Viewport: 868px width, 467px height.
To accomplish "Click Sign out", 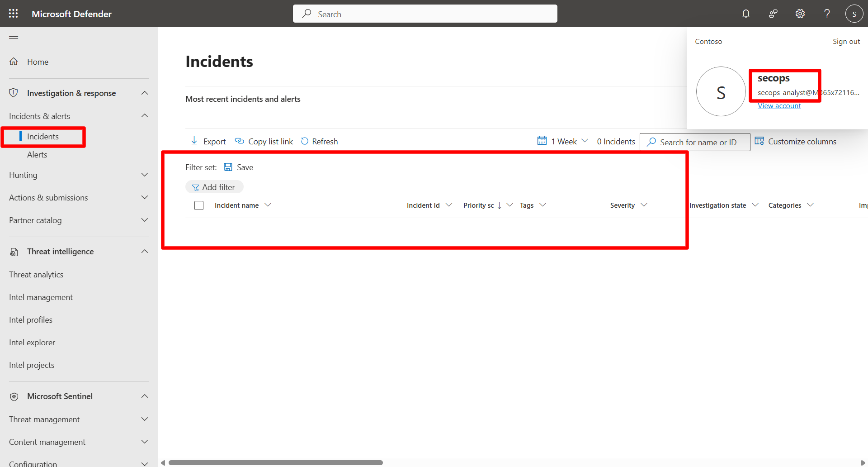I will coord(846,42).
